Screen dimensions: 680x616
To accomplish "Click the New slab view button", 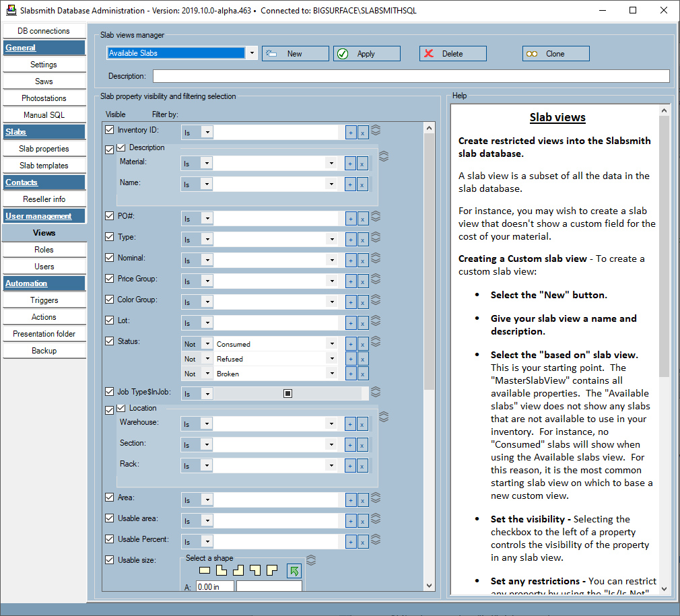I will click(x=296, y=53).
